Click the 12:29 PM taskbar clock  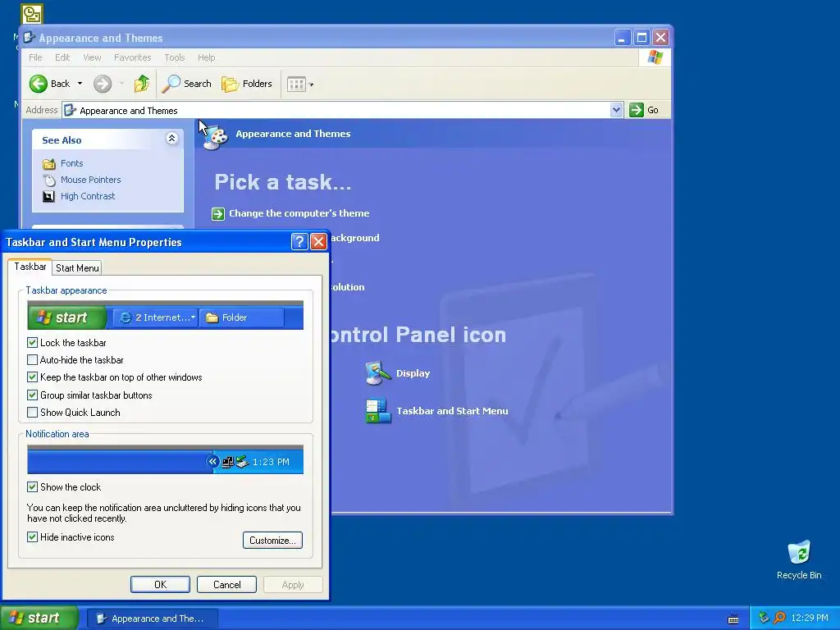[x=809, y=619]
